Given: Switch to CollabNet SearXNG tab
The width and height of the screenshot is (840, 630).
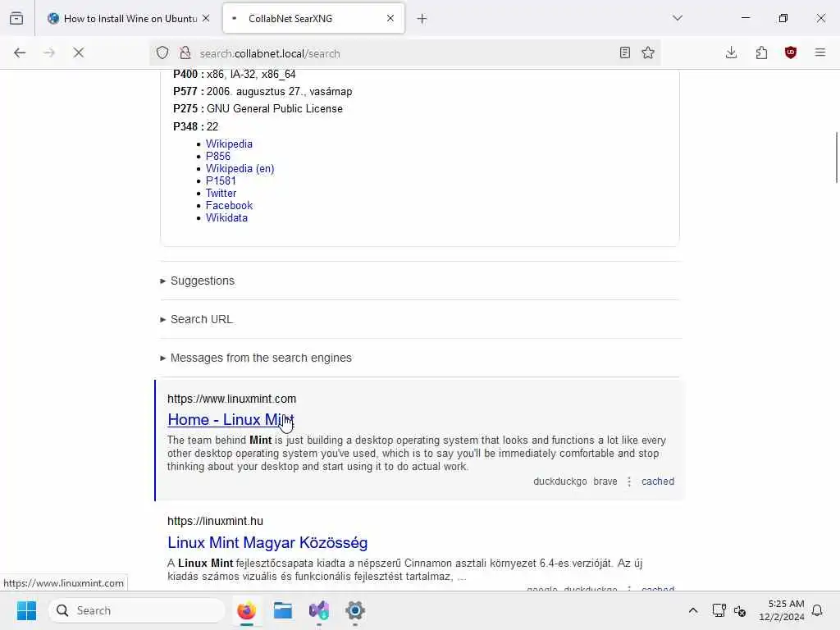Looking at the screenshot, I should tap(313, 19).
